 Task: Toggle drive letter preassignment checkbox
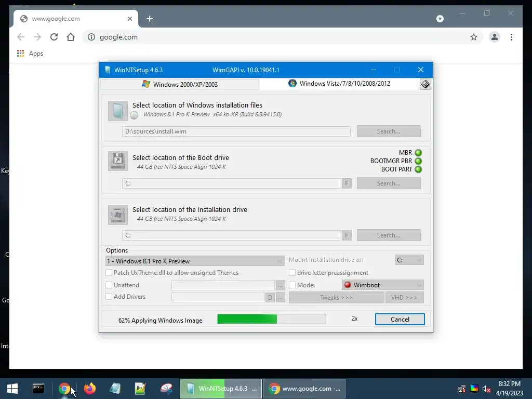point(292,272)
